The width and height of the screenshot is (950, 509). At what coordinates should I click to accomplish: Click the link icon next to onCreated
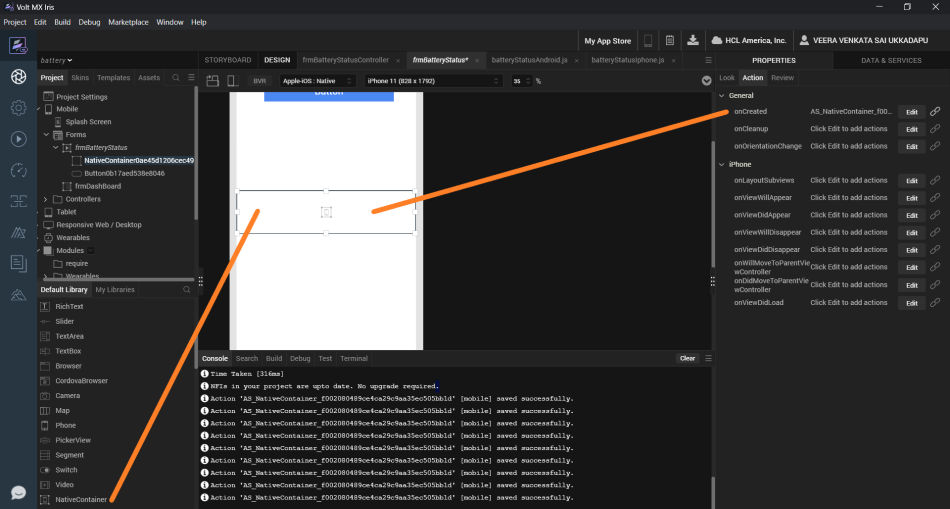(935, 111)
